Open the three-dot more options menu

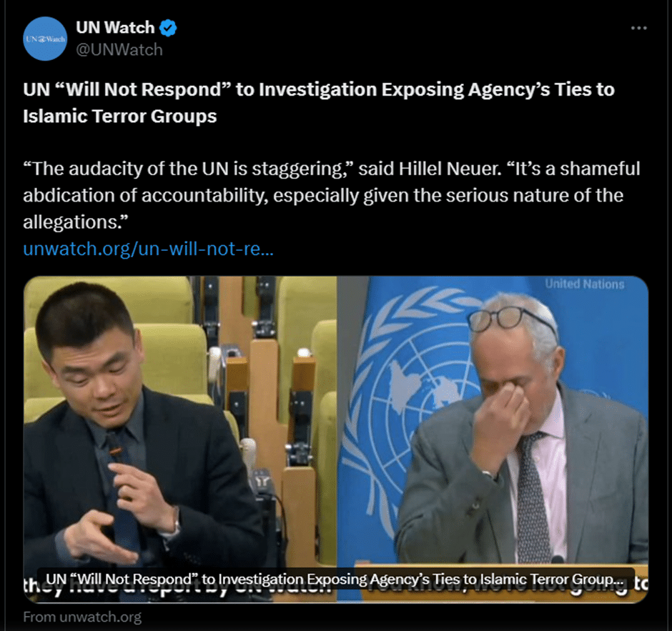click(638, 29)
